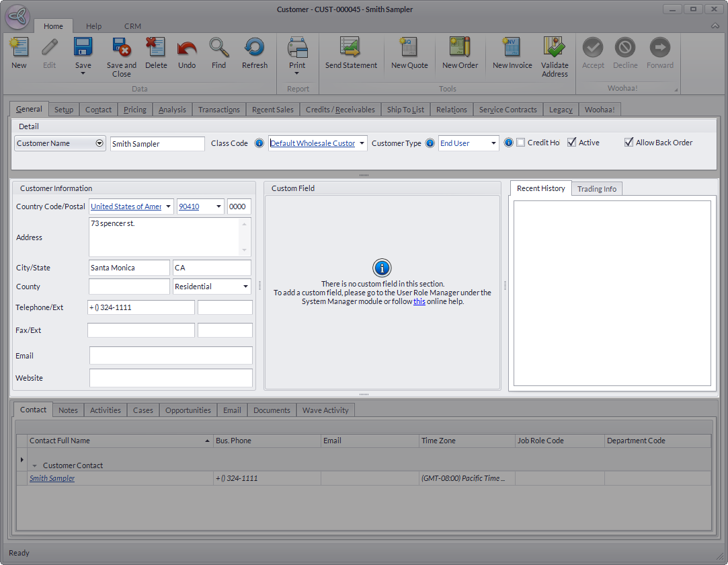Click into the Email input field
Image resolution: width=728 pixels, height=565 pixels.
pos(171,356)
